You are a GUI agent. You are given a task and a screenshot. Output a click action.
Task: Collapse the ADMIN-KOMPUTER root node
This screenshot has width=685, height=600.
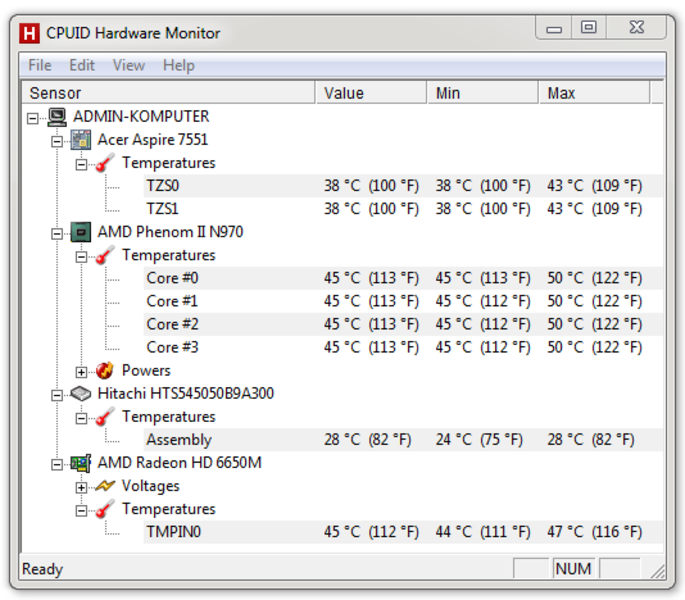32,118
